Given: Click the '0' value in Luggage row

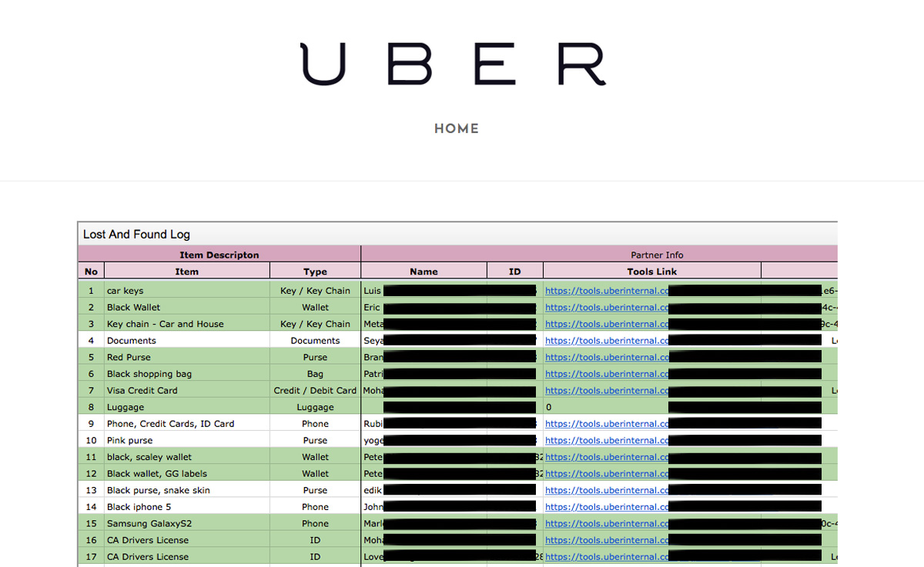Looking at the screenshot, I should (x=548, y=408).
